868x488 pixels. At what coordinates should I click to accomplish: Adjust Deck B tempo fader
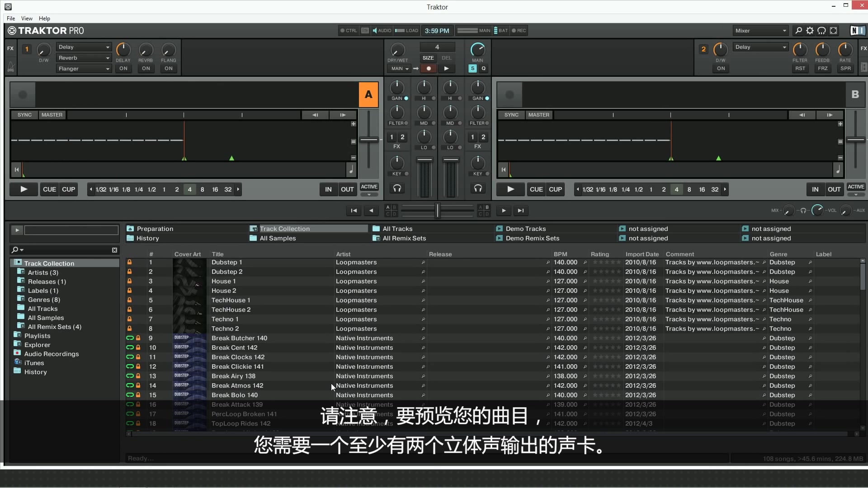[x=855, y=140]
